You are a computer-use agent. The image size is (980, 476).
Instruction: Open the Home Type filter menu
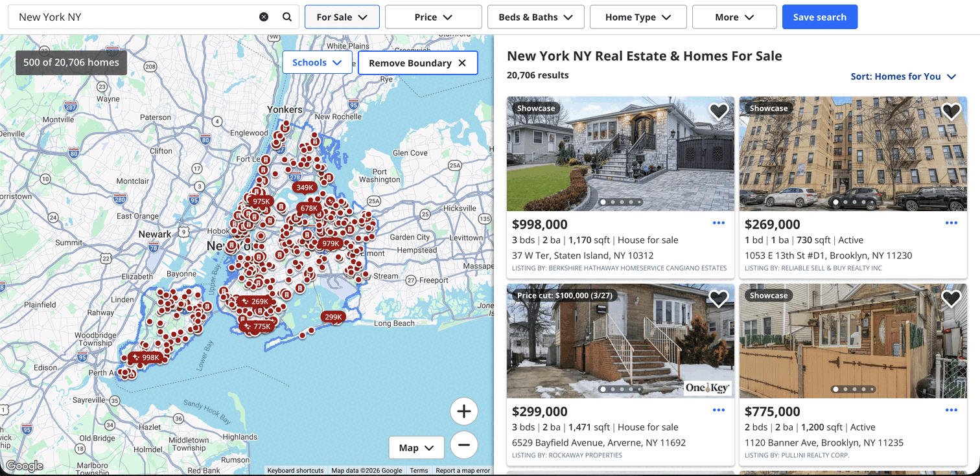click(638, 17)
